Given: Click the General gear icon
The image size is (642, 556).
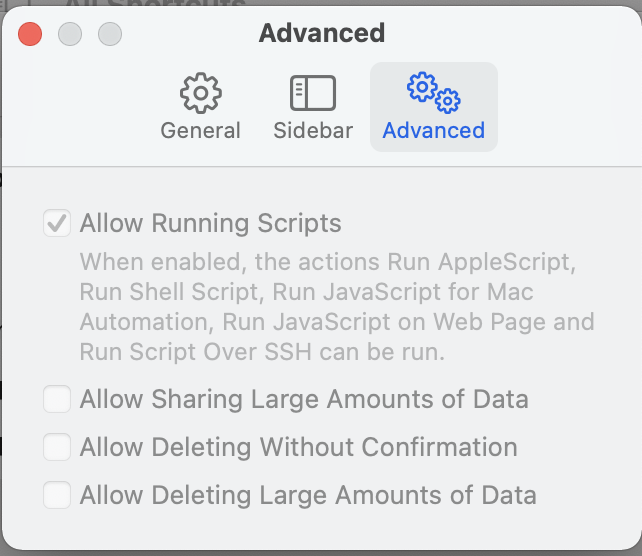Looking at the screenshot, I should coord(201,93).
